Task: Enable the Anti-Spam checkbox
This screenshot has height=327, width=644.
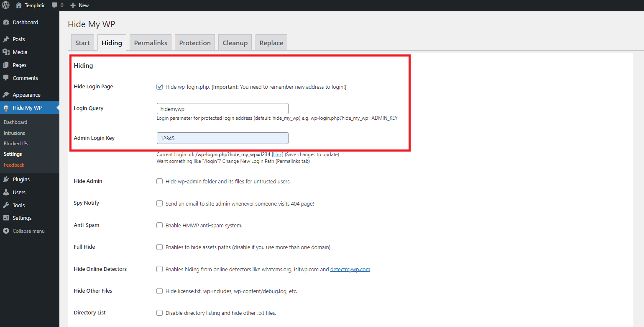Action: coord(160,225)
